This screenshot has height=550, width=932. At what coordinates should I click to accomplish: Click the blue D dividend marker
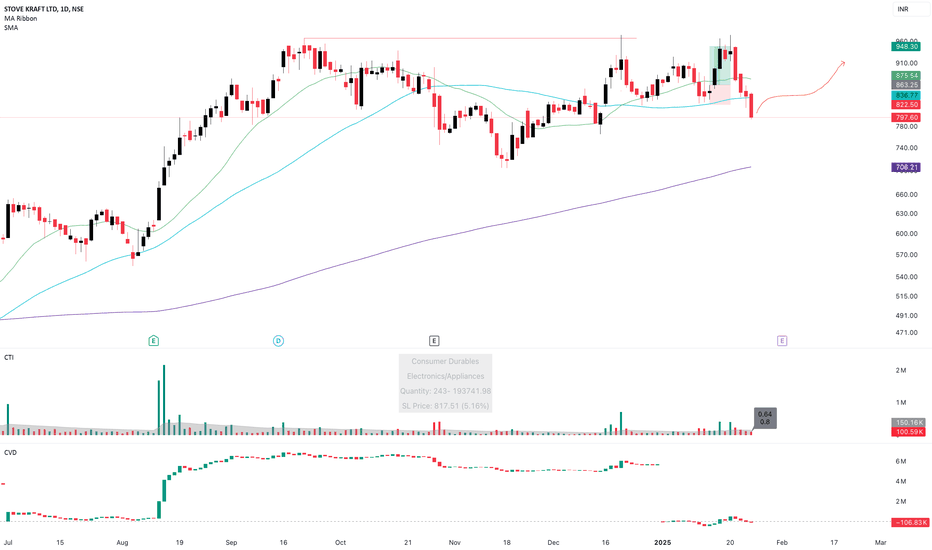pyautogui.click(x=278, y=341)
